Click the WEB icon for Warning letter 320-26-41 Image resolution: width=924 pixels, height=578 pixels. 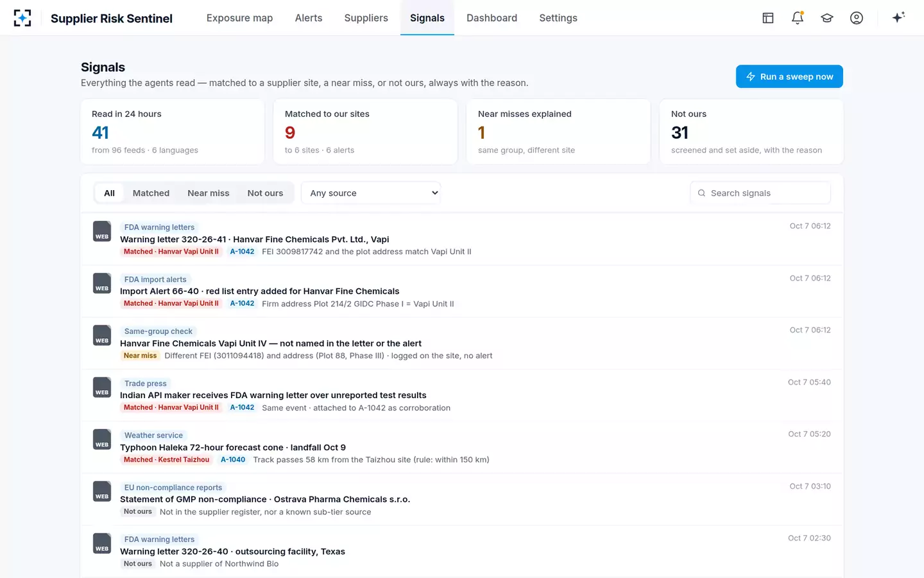(x=102, y=231)
